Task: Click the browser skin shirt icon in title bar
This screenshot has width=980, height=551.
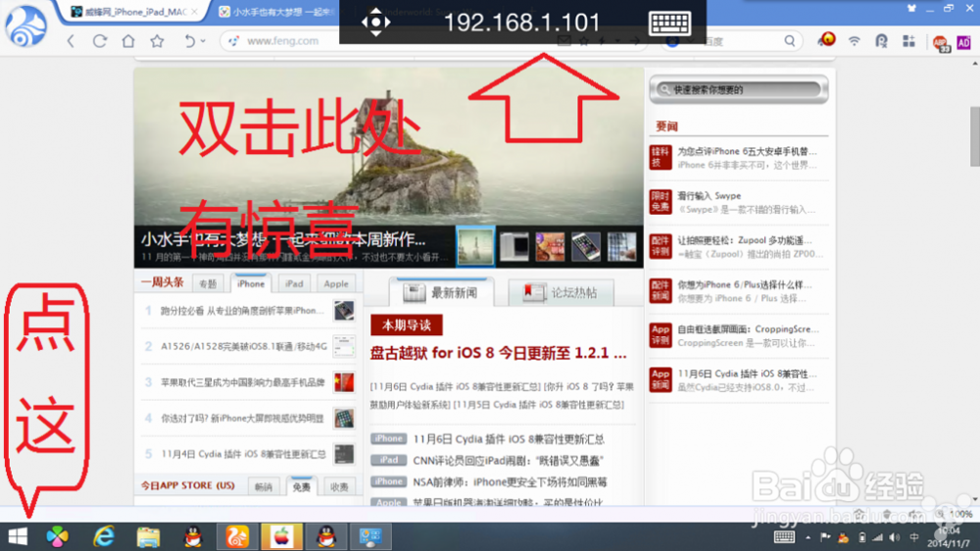Action: click(x=911, y=8)
